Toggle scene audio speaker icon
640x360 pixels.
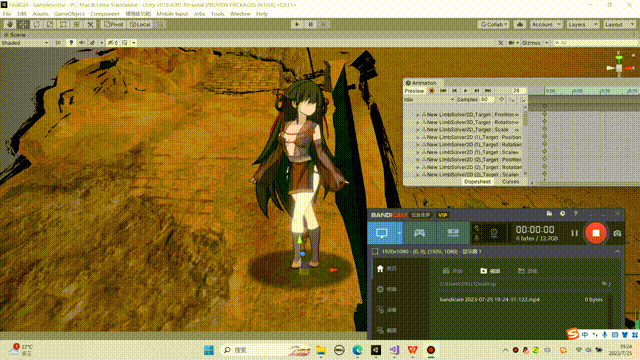pyautogui.click(x=82, y=42)
